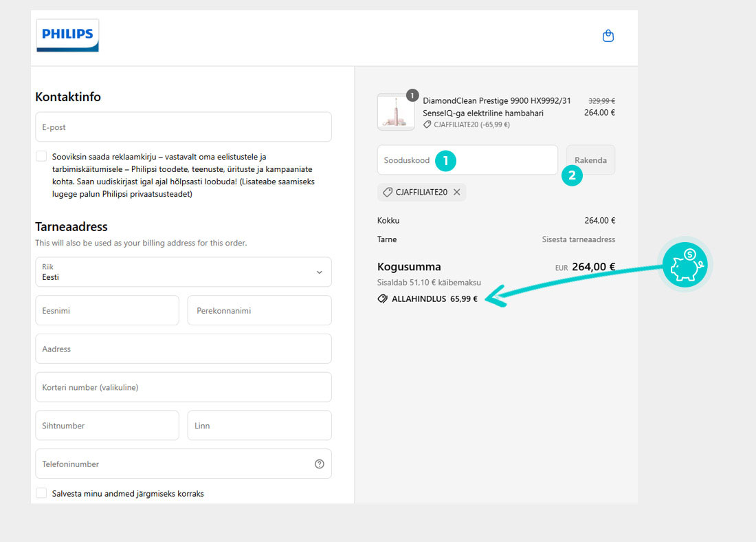This screenshot has height=542, width=756.
Task: Click the numbered step 2 circle
Action: 572,176
